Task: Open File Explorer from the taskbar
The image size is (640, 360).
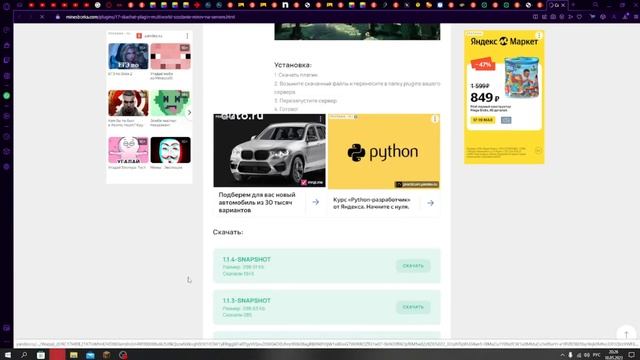Action: point(73,355)
